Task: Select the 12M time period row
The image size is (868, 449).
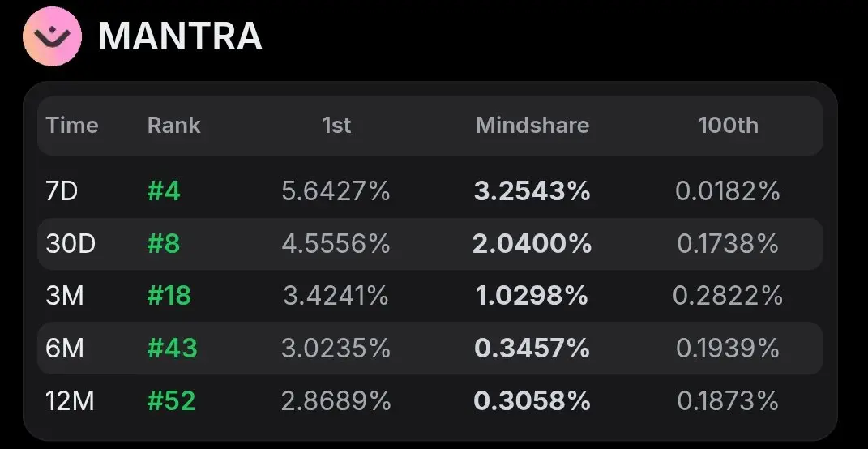Action: click(430, 401)
